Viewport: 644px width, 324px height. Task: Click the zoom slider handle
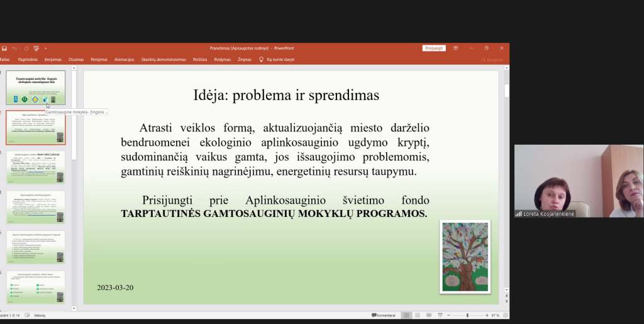click(467, 315)
